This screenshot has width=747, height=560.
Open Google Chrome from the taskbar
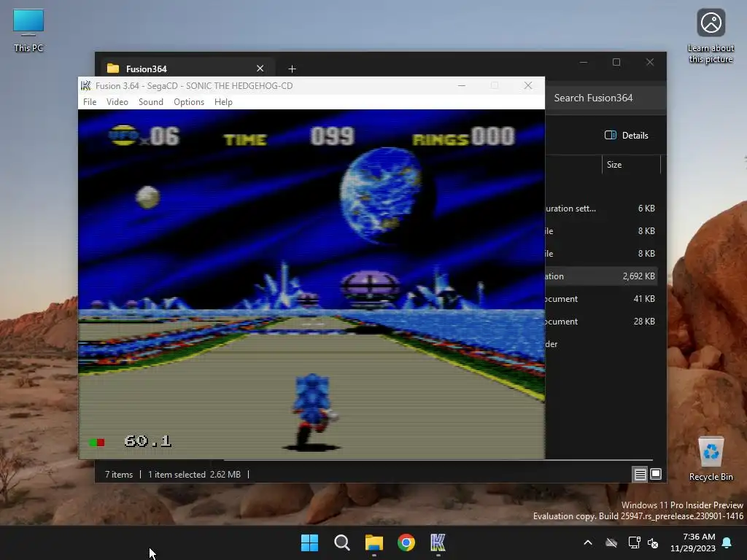click(406, 542)
